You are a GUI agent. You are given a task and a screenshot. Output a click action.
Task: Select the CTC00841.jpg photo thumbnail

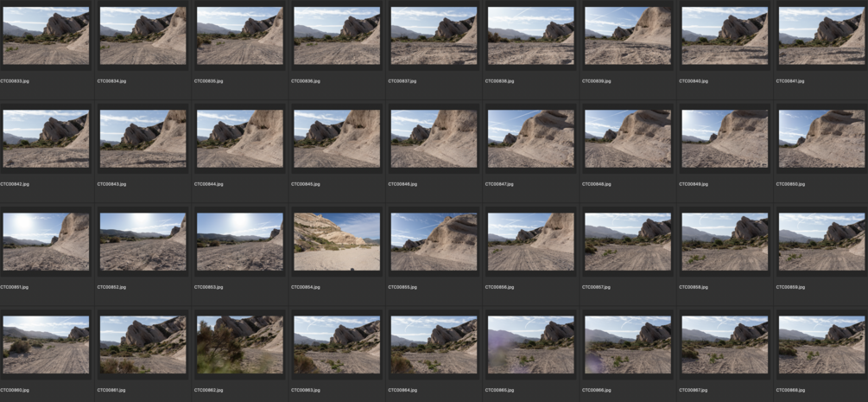[x=822, y=35]
